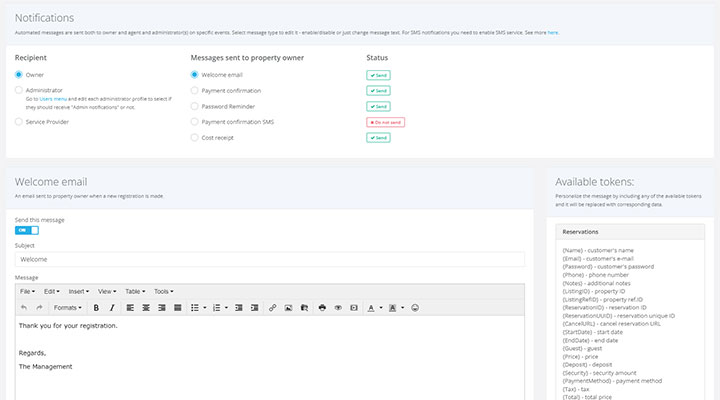This screenshot has height=400, width=720.
Task: Increase indent of paragraph
Action: [x=254, y=308]
